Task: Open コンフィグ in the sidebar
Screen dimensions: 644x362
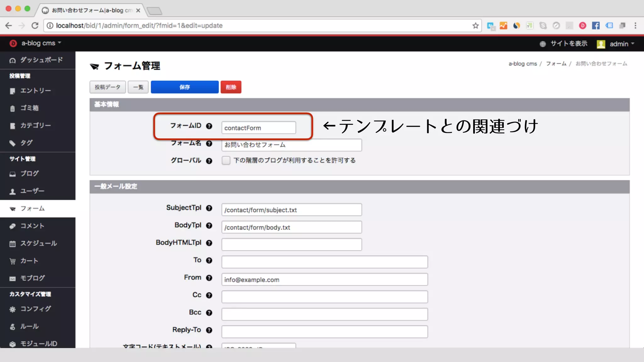Action: pos(38,309)
